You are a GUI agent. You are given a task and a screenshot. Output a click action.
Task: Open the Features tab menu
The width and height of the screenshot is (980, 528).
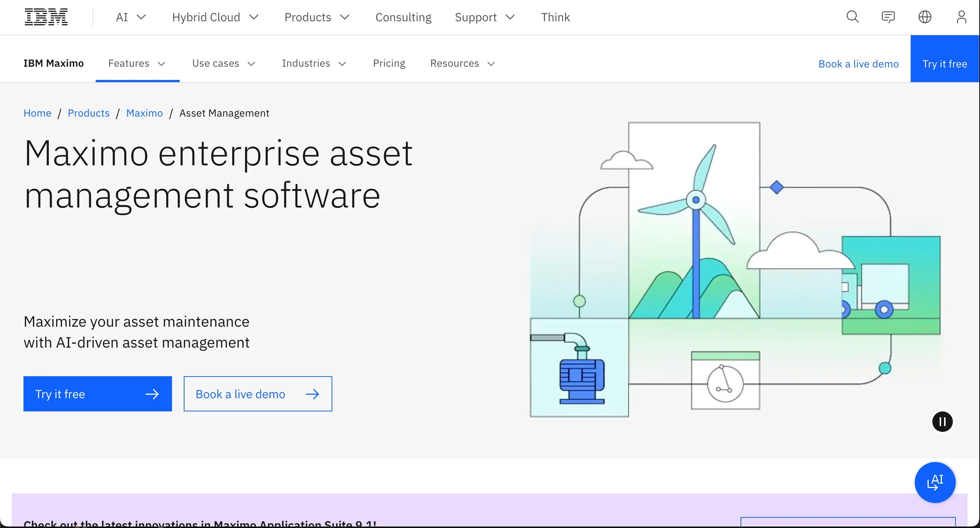[137, 63]
